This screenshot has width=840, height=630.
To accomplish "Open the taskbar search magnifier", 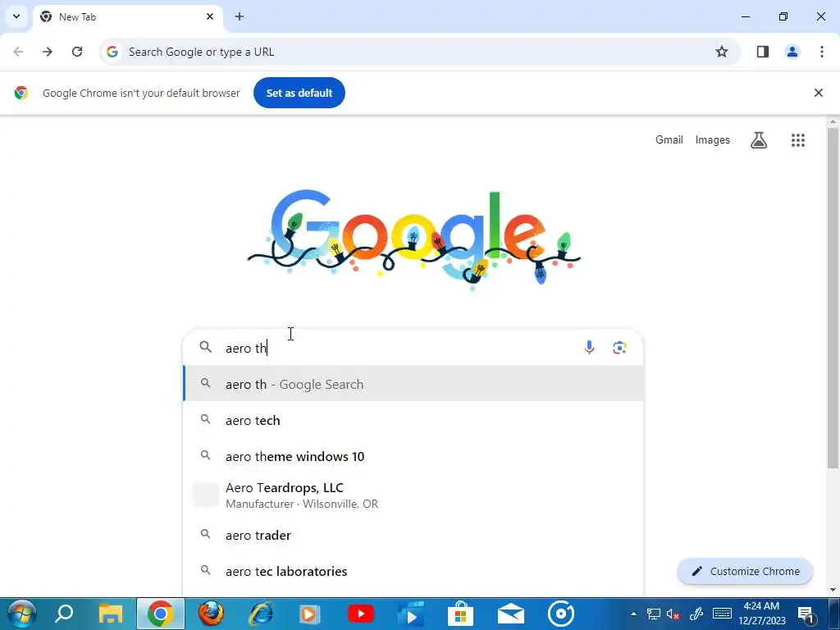I will [x=64, y=614].
